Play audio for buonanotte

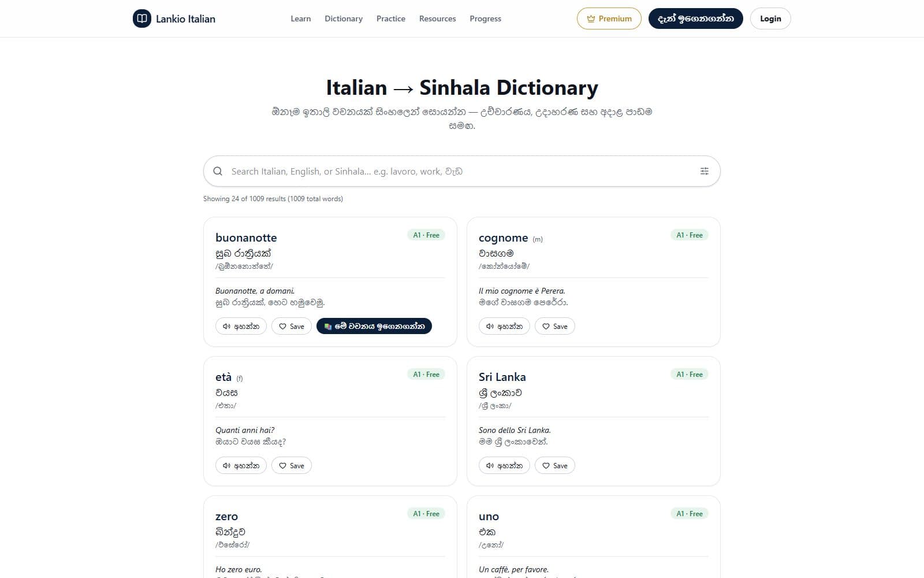[241, 326]
